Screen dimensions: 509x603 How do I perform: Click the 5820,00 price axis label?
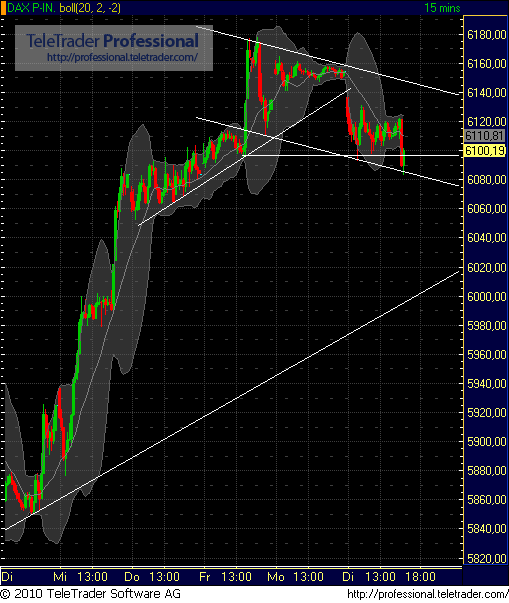click(486, 558)
